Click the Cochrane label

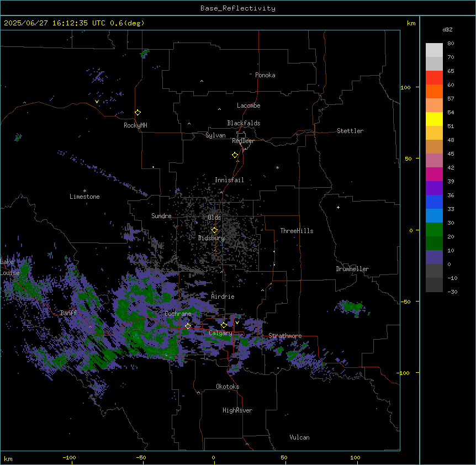178,314
